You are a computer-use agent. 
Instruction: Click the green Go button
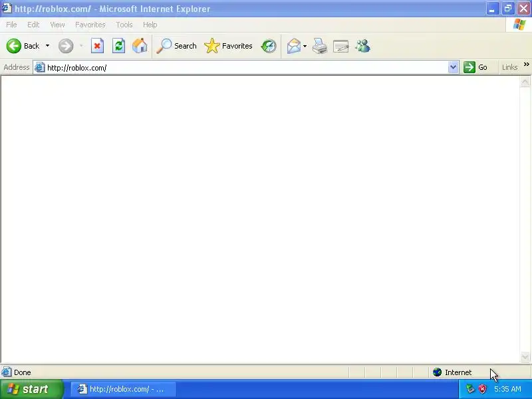[x=475, y=67]
